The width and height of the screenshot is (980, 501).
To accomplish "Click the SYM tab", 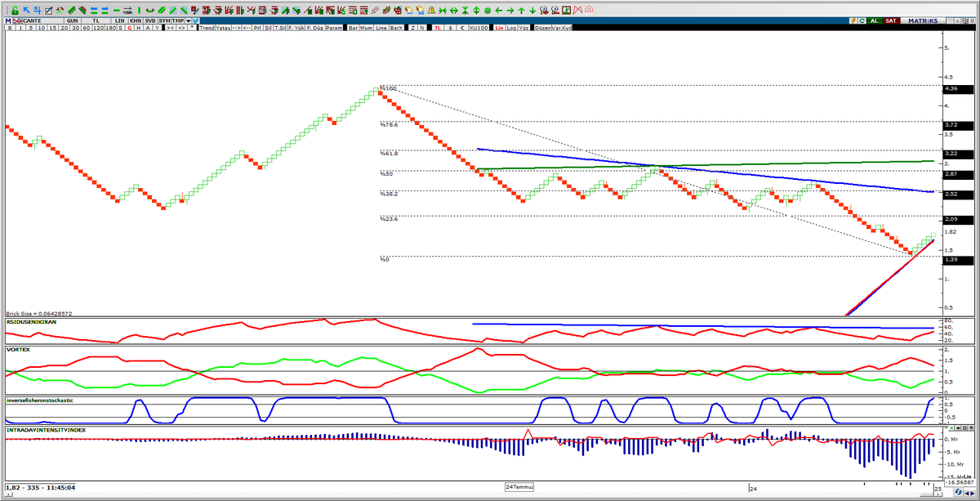I will click(x=165, y=20).
